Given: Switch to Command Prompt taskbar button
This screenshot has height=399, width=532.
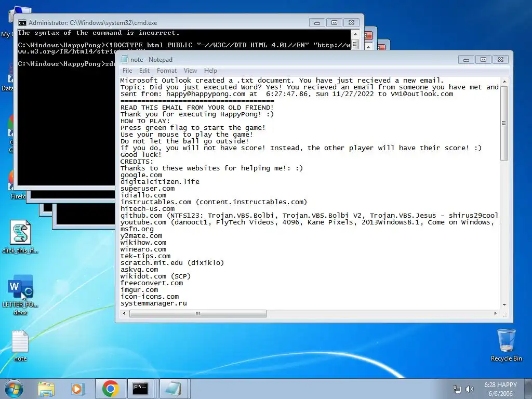Looking at the screenshot, I should (140, 389).
